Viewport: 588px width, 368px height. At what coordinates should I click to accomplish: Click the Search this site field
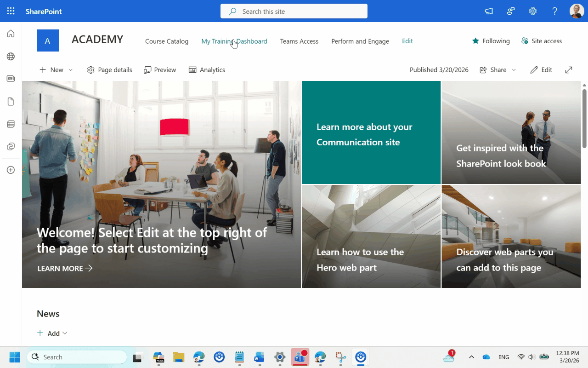294,11
